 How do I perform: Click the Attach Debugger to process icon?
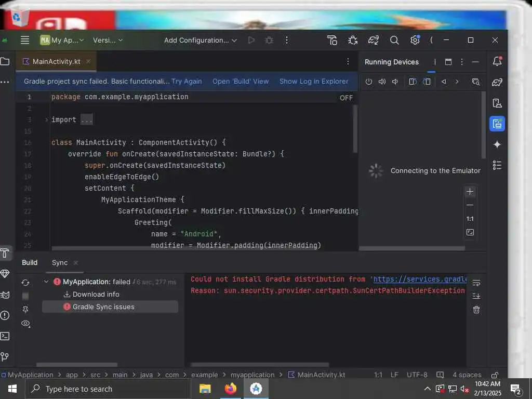(353, 40)
